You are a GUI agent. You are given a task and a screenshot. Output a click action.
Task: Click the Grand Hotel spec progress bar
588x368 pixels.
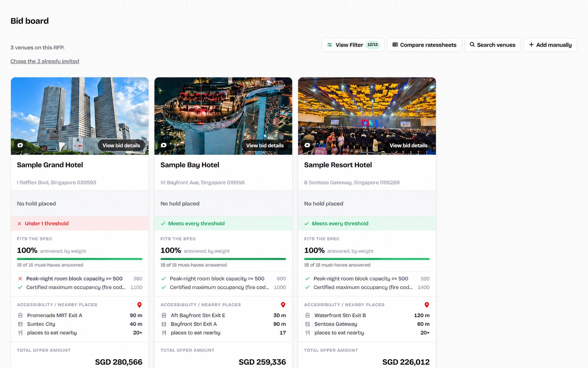[x=80, y=259]
